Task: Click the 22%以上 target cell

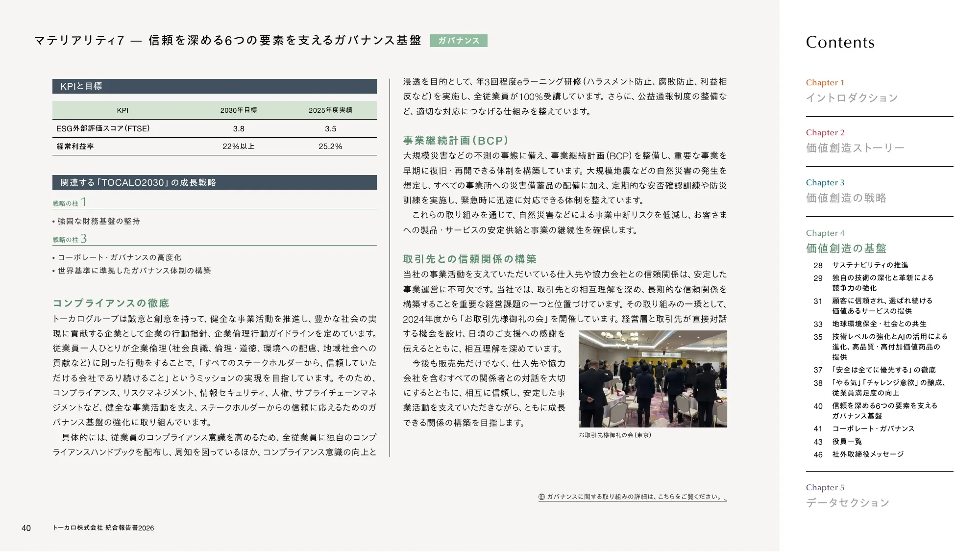Action: (x=239, y=147)
